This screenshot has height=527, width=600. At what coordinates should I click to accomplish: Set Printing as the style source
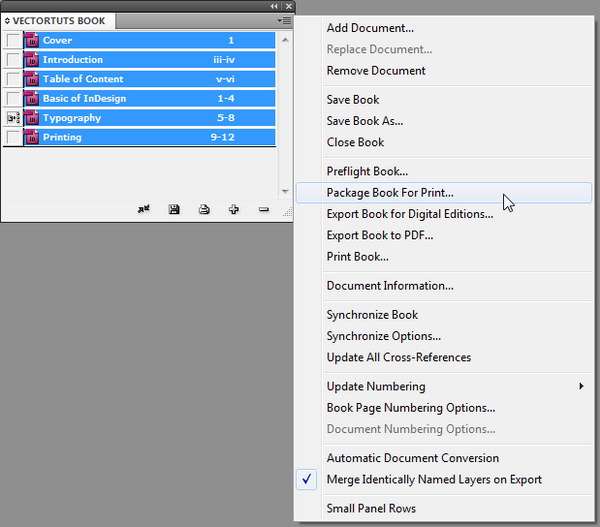point(13,137)
